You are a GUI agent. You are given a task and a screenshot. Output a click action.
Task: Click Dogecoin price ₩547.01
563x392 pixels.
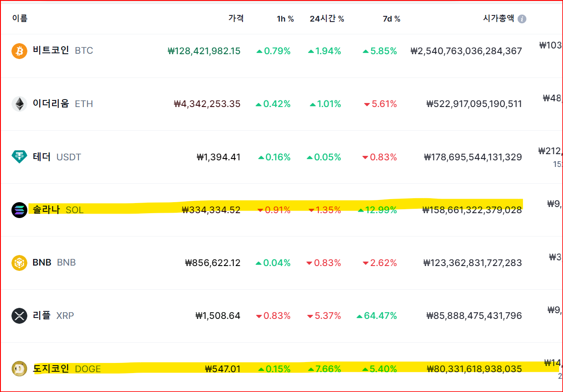[223, 369]
